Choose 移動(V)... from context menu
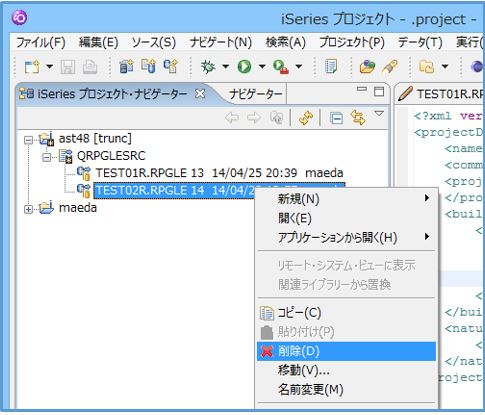The width and height of the screenshot is (485, 415). [x=347, y=370]
